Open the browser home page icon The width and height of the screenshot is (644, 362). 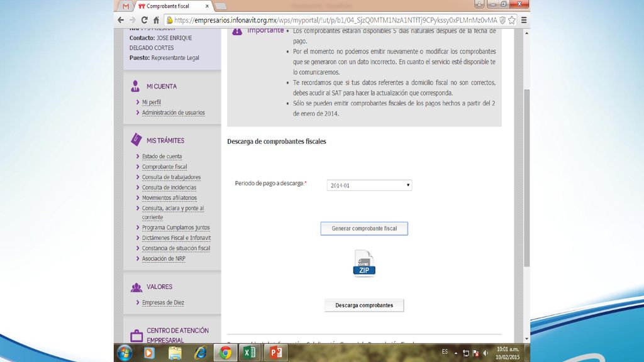[156, 20]
